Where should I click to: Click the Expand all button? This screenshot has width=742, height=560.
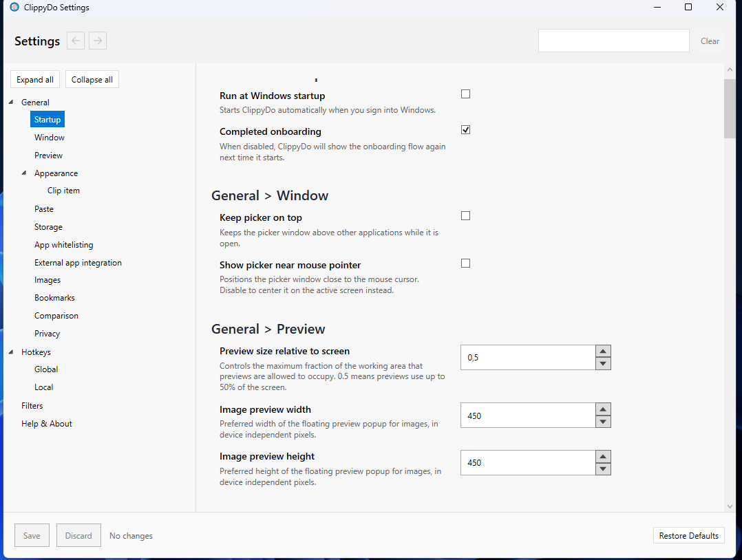[34, 78]
